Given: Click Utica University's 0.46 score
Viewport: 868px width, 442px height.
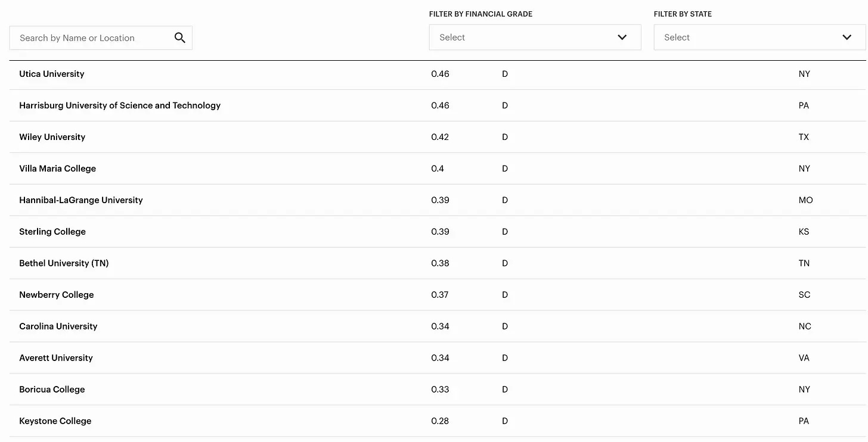Looking at the screenshot, I should pos(441,74).
